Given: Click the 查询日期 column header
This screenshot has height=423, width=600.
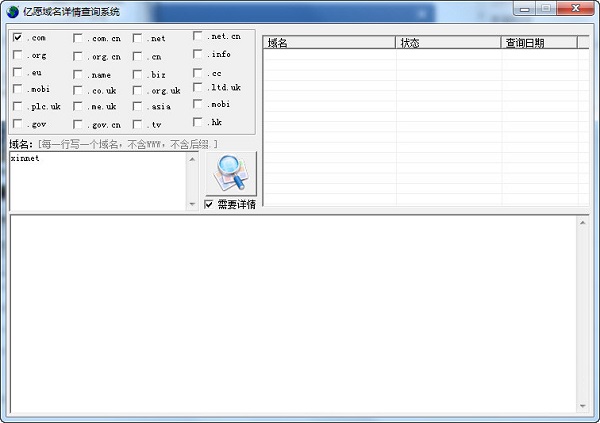Looking at the screenshot, I should tap(539, 42).
